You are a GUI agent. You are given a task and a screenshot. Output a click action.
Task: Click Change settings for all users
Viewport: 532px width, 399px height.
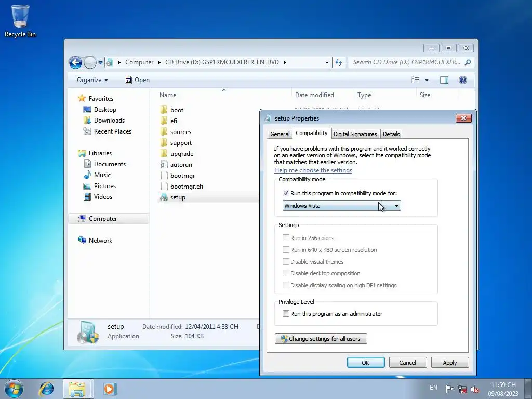point(321,339)
